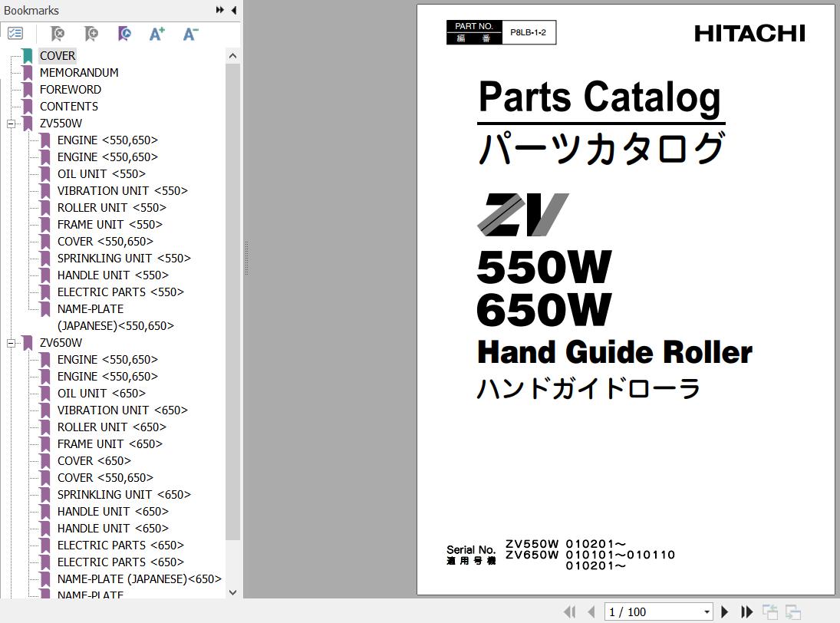Click the 650W model text on the cover

[545, 309]
